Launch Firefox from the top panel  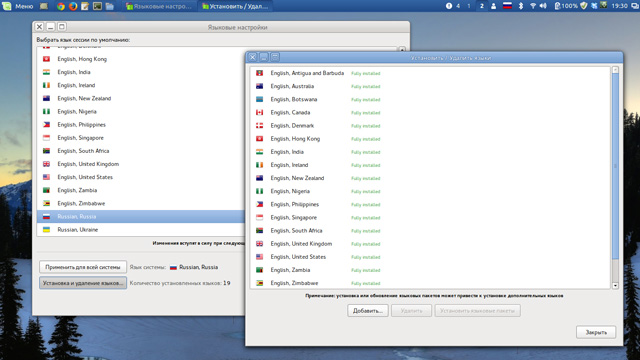pos(73,6)
